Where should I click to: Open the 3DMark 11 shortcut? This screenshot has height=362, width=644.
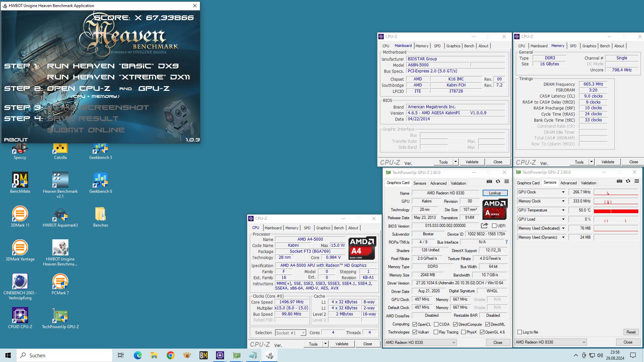tap(20, 217)
